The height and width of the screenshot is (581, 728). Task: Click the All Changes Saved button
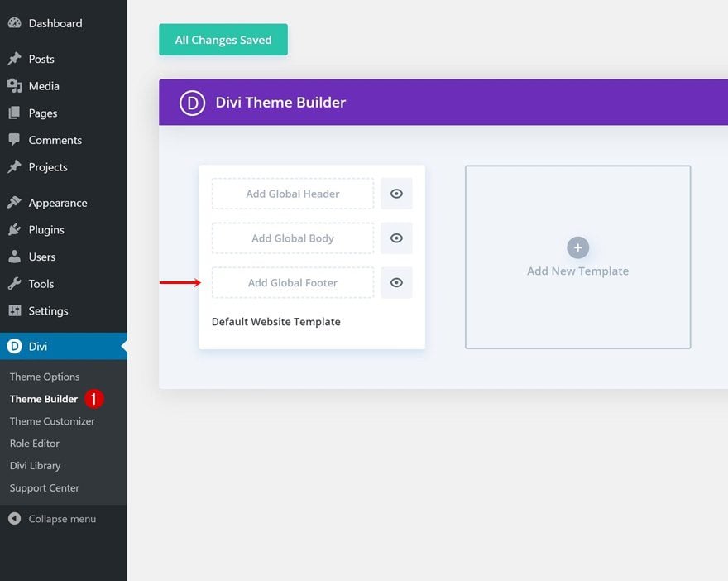pyautogui.click(x=223, y=40)
